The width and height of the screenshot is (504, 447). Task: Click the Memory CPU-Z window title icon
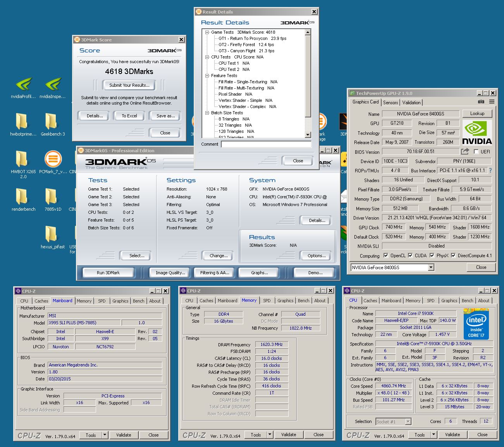(x=183, y=291)
